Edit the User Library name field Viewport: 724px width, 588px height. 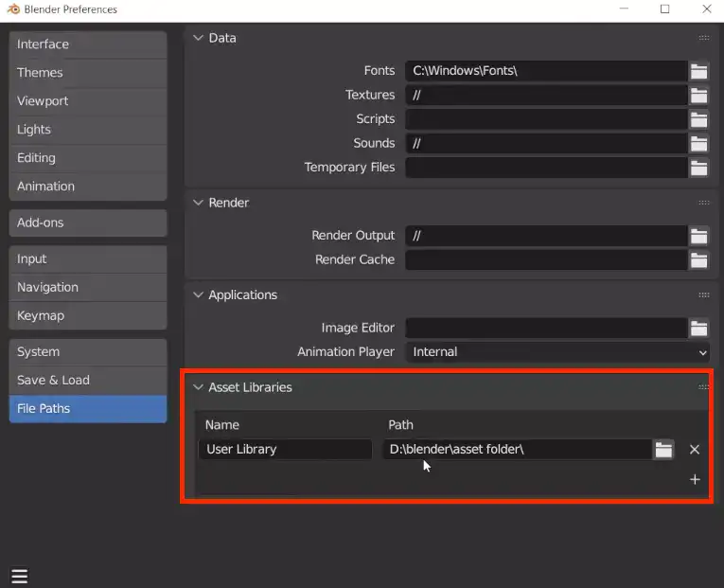(x=286, y=450)
